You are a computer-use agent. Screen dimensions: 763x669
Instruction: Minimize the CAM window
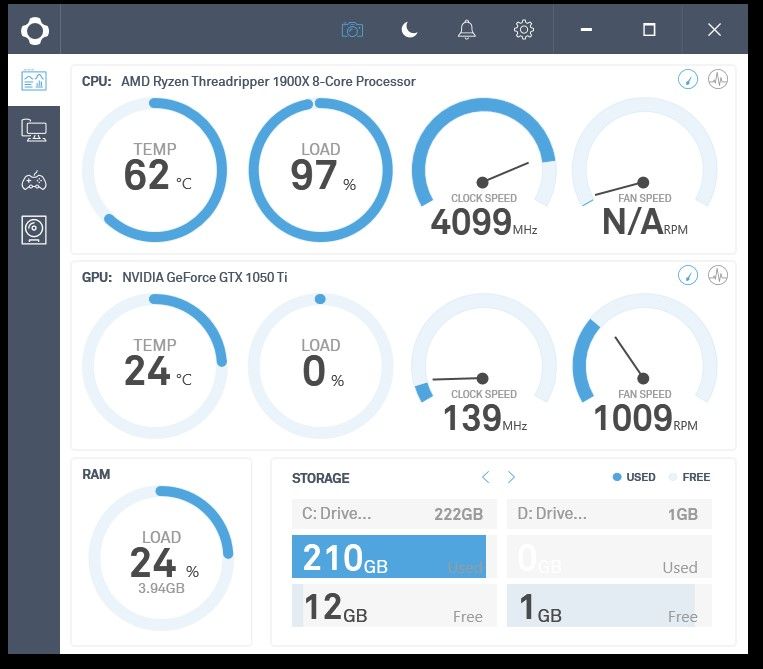click(586, 30)
